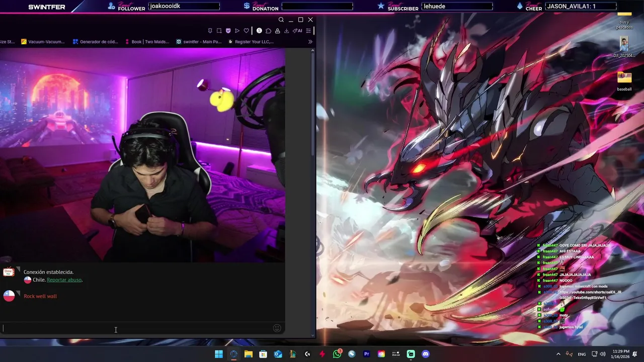Open the Windows Start menu
The image size is (644, 362).
pyautogui.click(x=219, y=354)
